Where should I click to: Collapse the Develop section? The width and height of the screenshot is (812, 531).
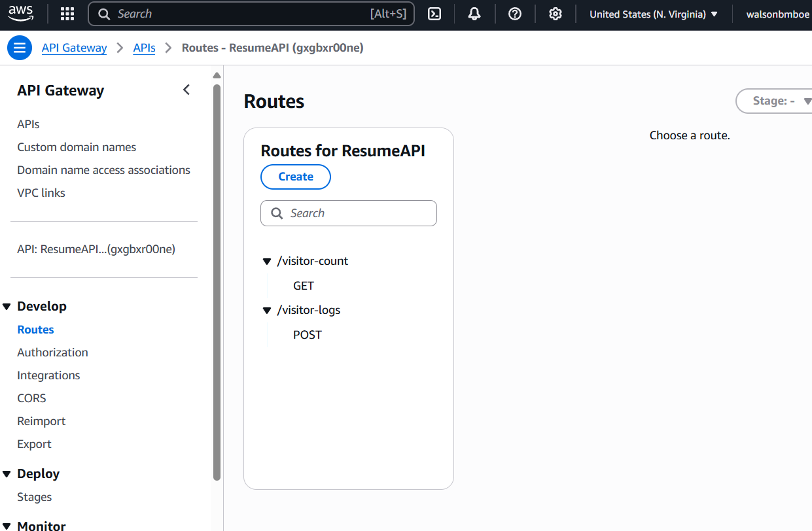point(7,307)
